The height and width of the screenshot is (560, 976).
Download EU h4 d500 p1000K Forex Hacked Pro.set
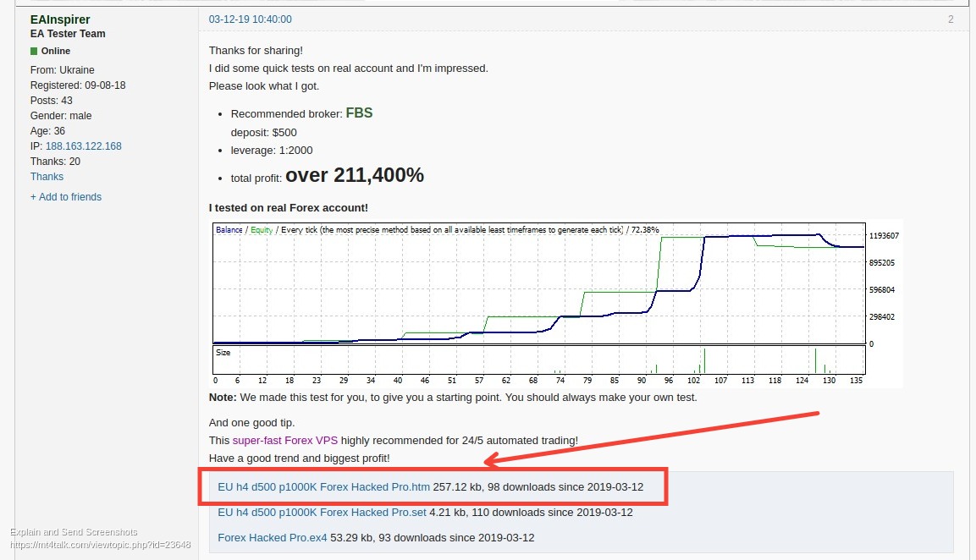coord(322,513)
